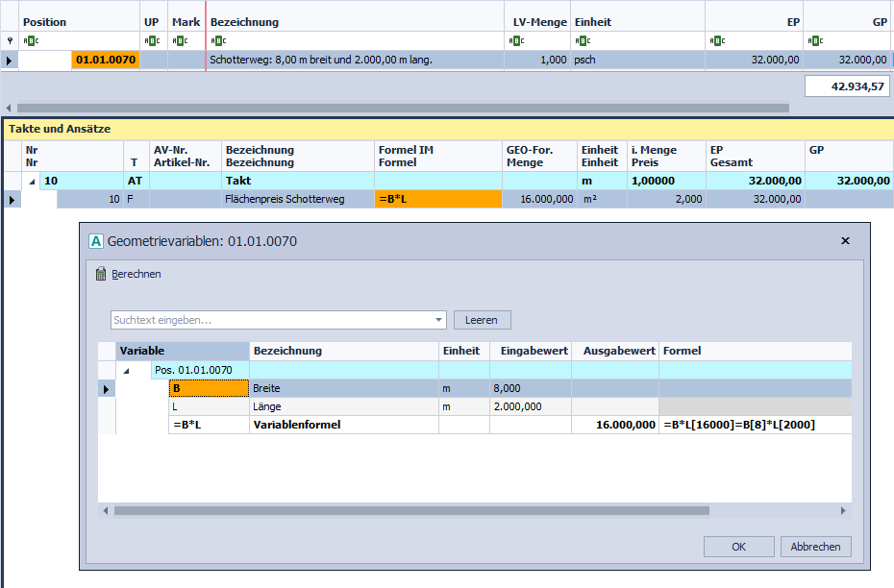The image size is (894, 588).
Task: Click the filter icon under Bezeichnung column
Action: point(218,41)
